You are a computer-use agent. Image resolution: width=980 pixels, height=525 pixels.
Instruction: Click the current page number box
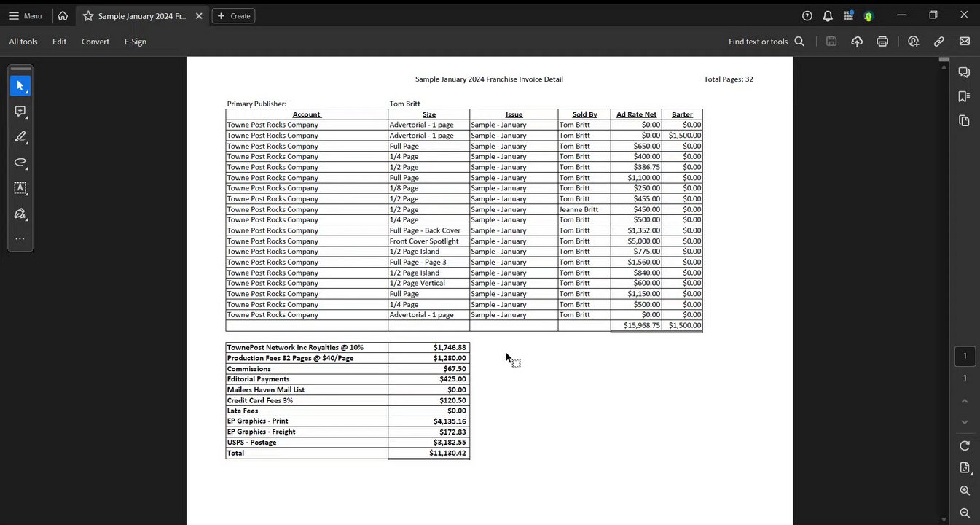(x=965, y=356)
